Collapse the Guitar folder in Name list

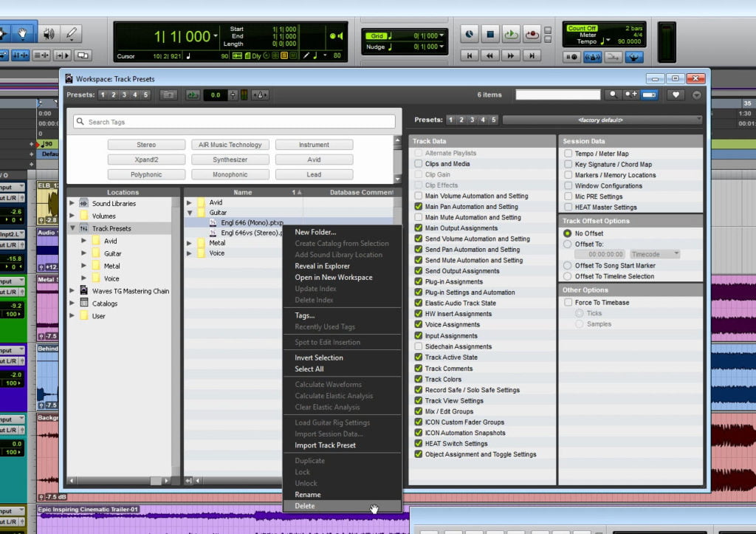tap(190, 213)
